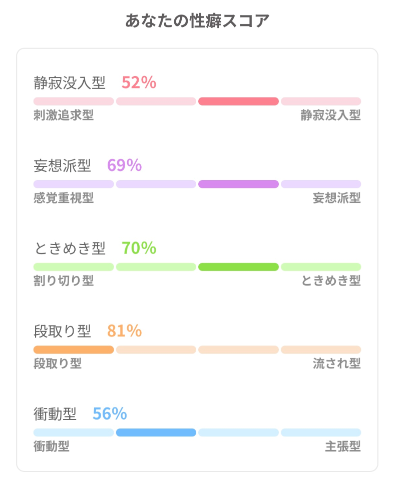The height and width of the screenshot is (480, 393).
Task: Click the 感覚重視型 label
Action: pos(63,198)
